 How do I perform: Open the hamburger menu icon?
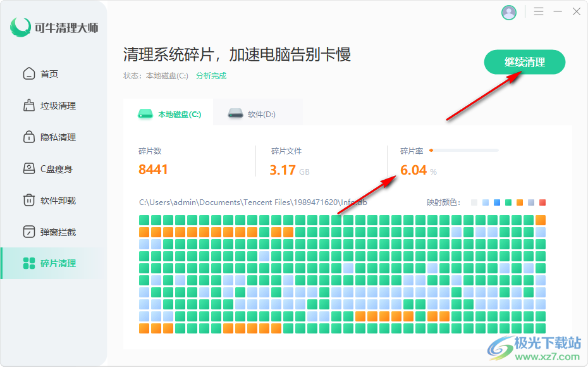(539, 11)
